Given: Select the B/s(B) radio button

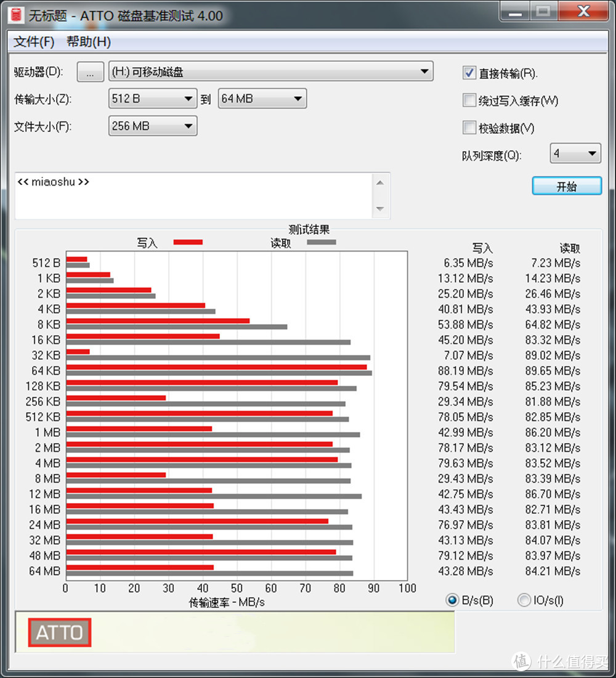Looking at the screenshot, I should pyautogui.click(x=452, y=600).
